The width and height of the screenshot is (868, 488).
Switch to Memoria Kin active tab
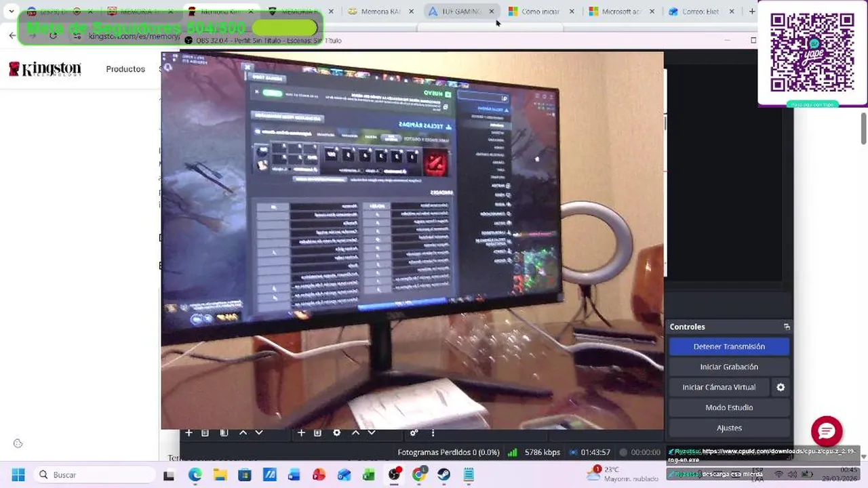222,12
